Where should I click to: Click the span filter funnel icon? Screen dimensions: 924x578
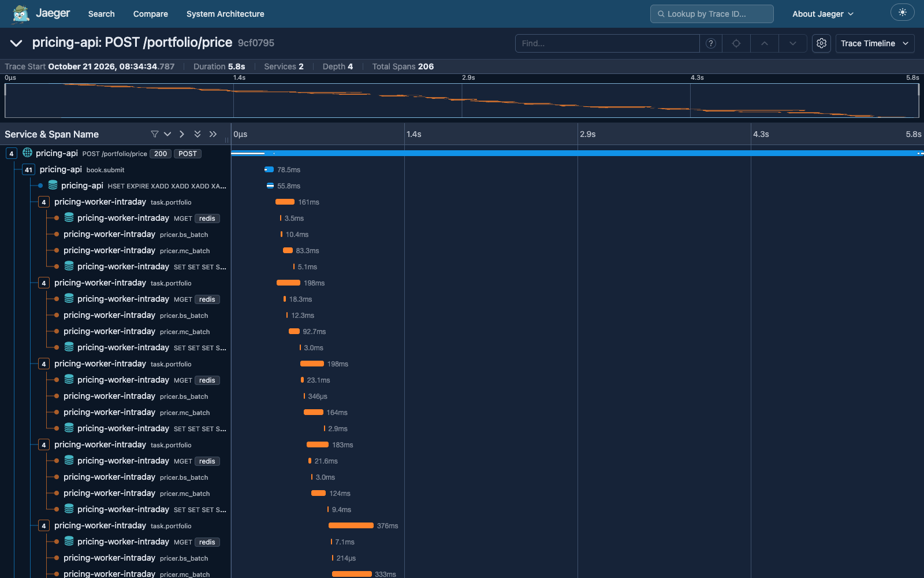(x=155, y=134)
